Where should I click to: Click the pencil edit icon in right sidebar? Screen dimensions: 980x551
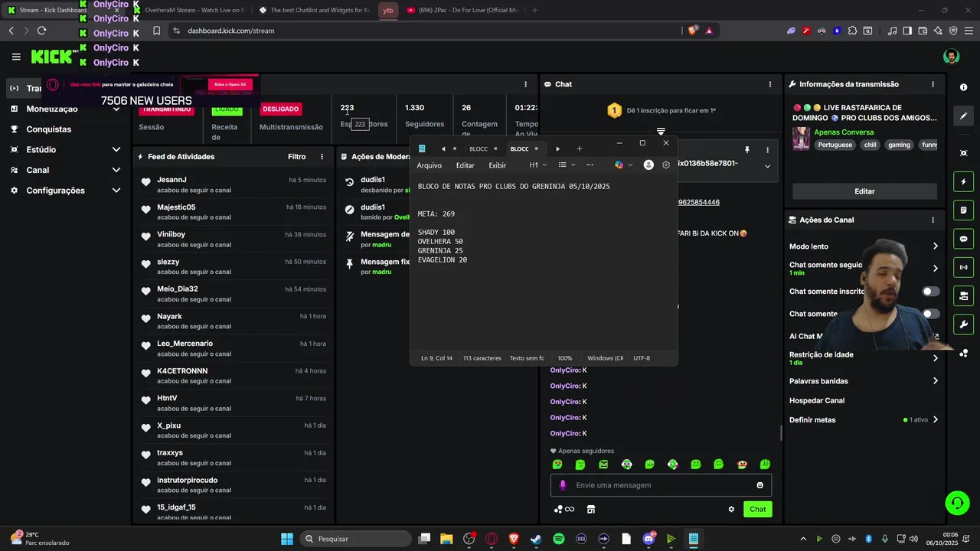click(x=963, y=116)
